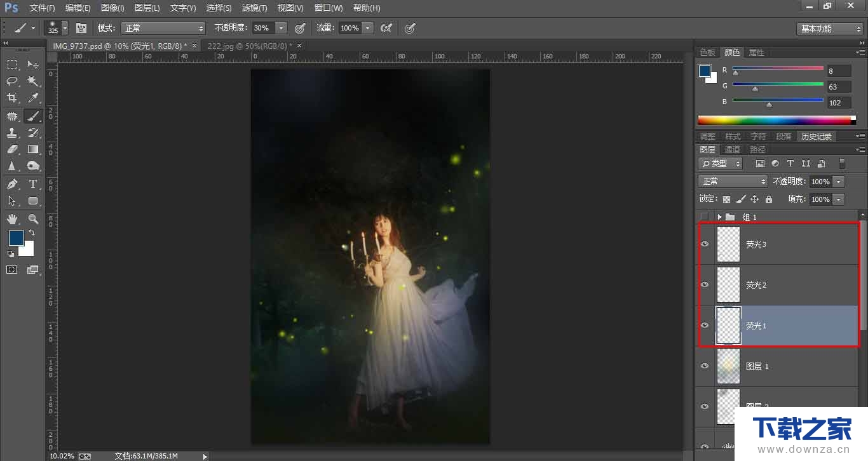
Task: Open the 滤镜(T) menu
Action: point(255,8)
